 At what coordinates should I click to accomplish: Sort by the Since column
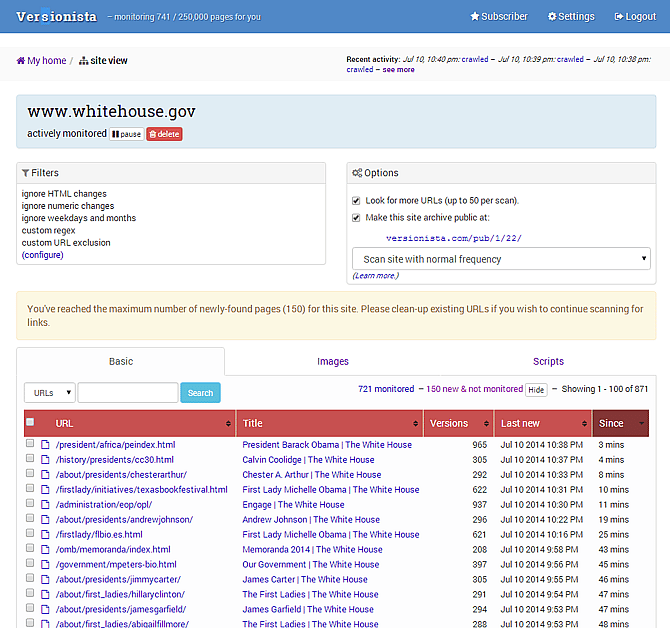(x=621, y=423)
